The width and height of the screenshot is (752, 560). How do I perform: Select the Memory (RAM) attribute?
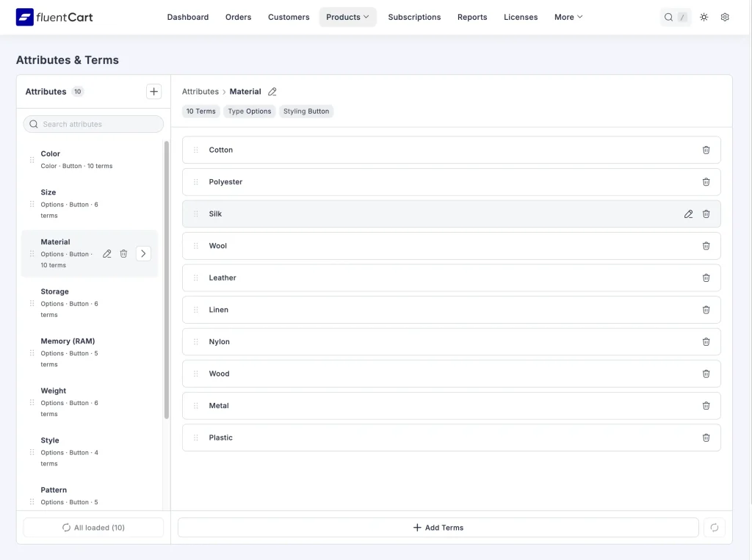click(x=90, y=352)
